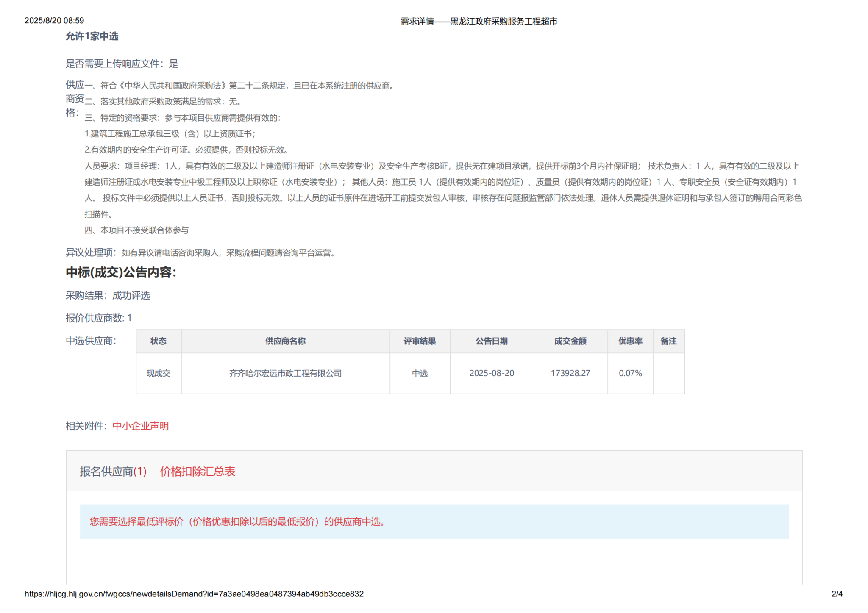
Task: Click the 173928.27 amount cell
Action: coord(570,373)
